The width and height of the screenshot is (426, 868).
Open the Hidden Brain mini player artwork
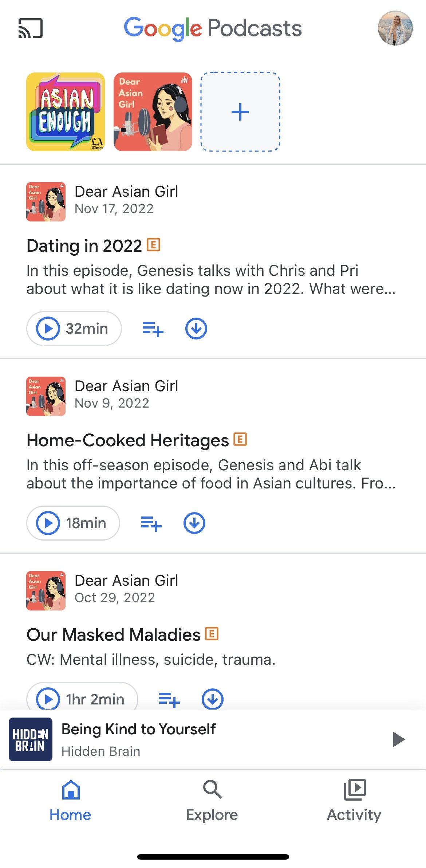31,739
